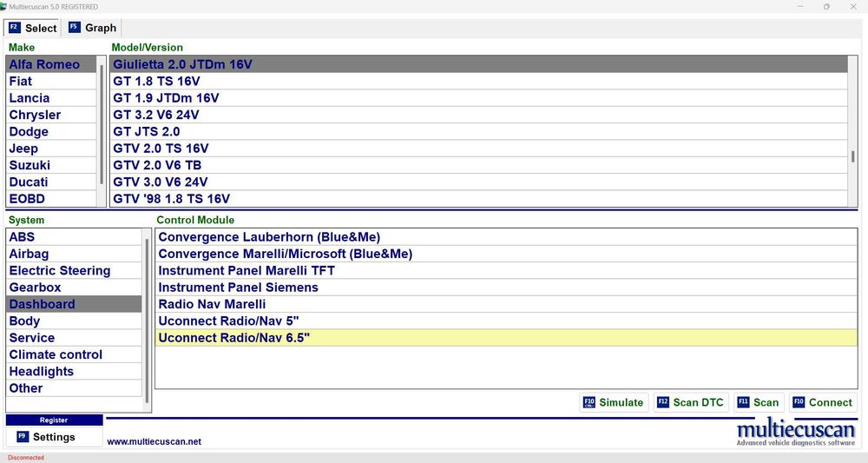Click System list scrollbar
The width and height of the screenshot is (868, 463).
[x=147, y=321]
